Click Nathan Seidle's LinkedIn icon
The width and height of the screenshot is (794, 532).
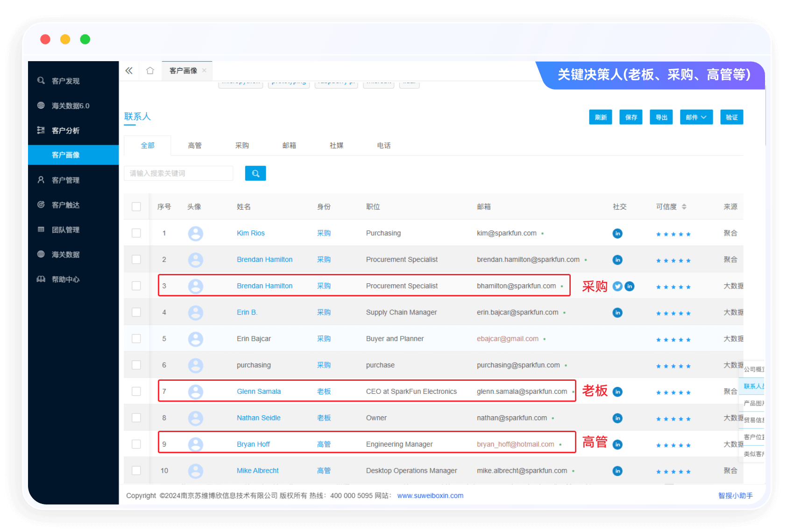pos(617,418)
